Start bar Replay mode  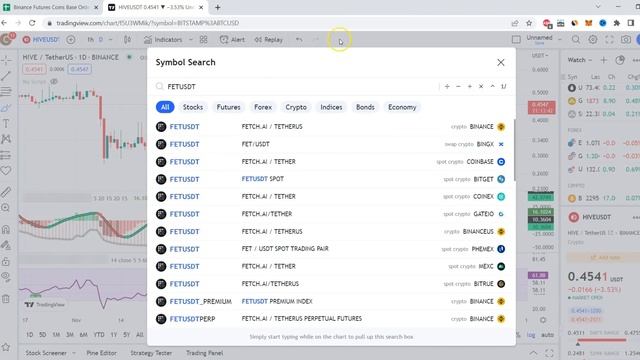[x=269, y=40]
